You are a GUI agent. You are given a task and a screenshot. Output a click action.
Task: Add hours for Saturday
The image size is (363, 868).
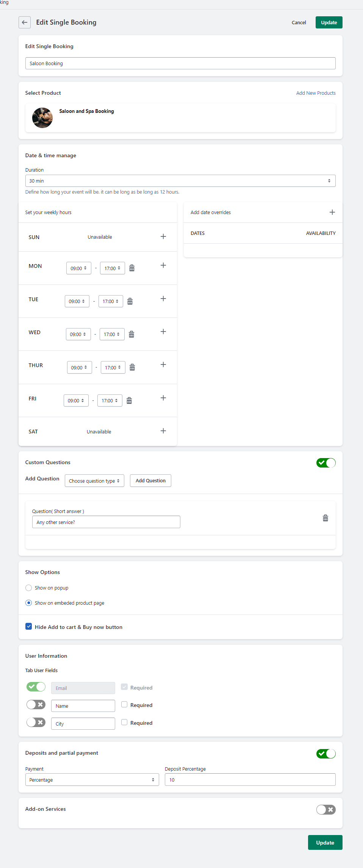pos(163,431)
